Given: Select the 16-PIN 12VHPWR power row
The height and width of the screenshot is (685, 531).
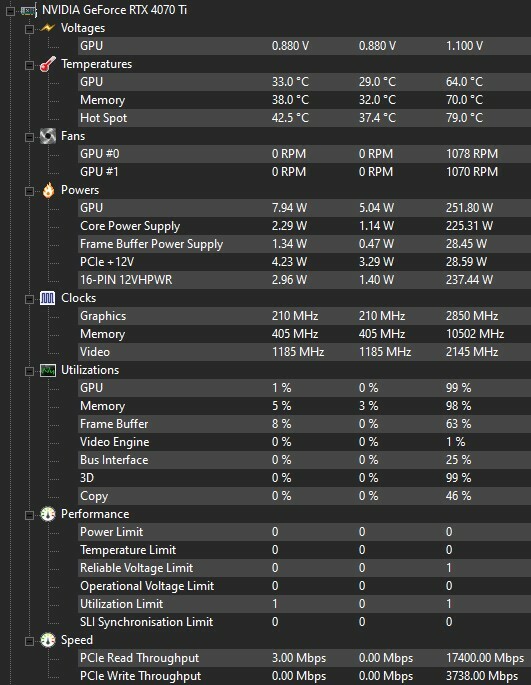Looking at the screenshot, I should point(304,280).
